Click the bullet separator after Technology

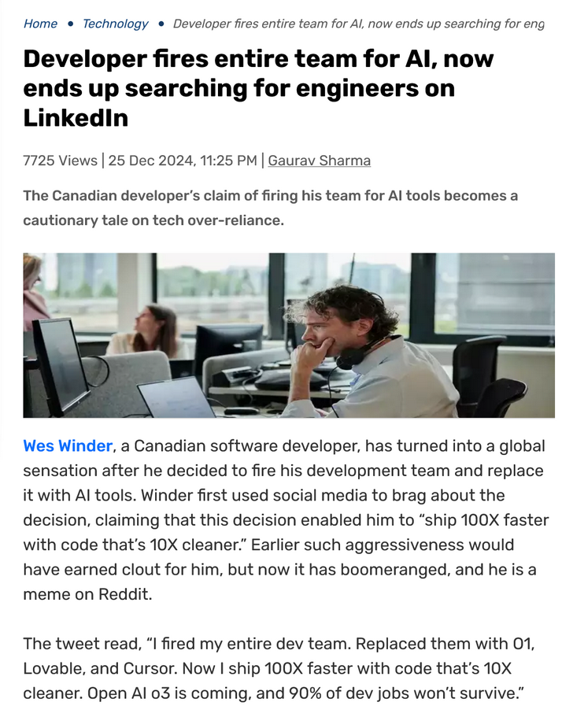point(161,24)
